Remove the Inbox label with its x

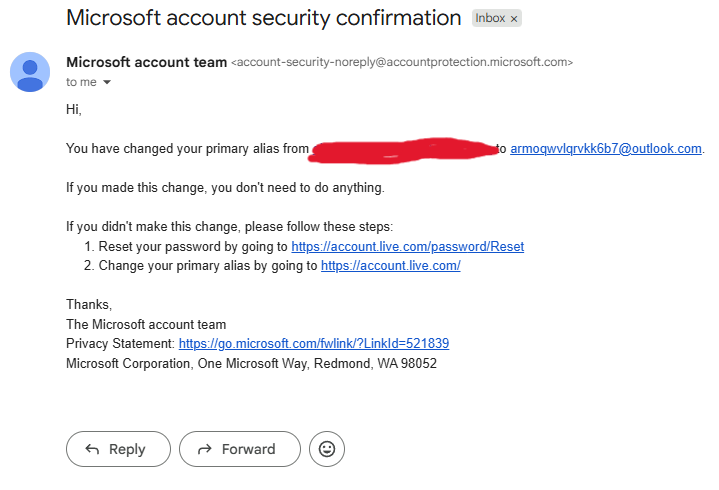514,19
